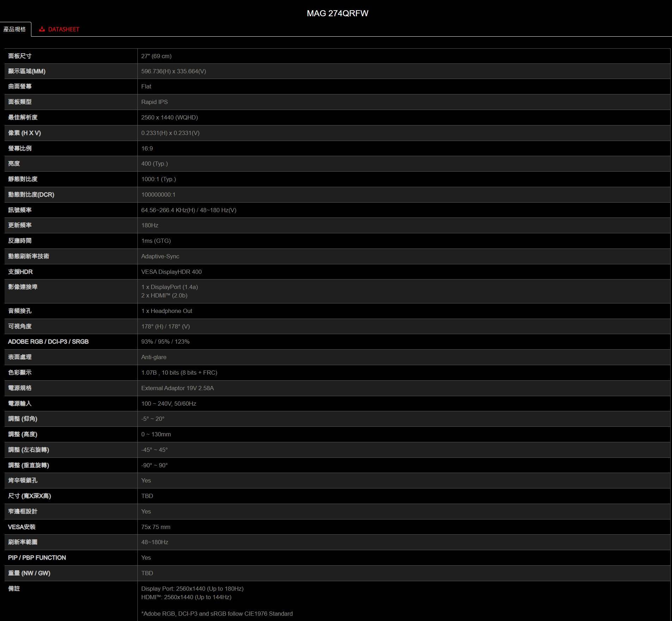Click the 0 ~ 130mm height adjustment value
Viewport: 672px width, 621px height.
tap(156, 434)
